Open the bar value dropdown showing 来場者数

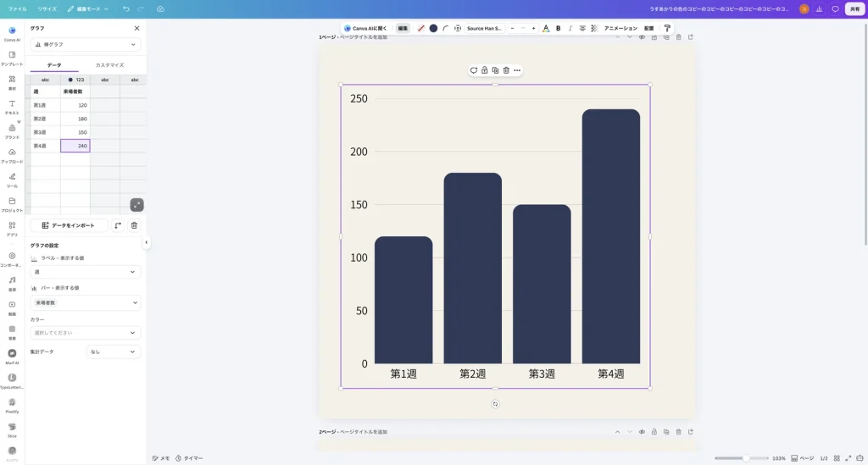(86, 302)
